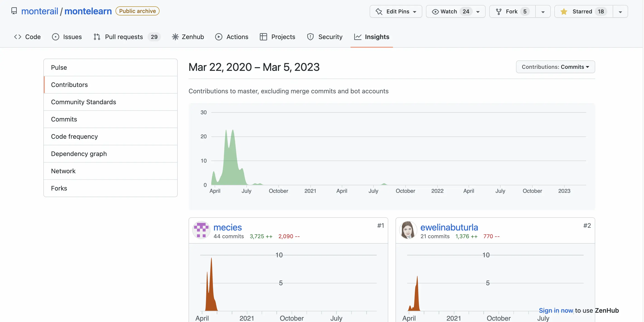The width and height of the screenshot is (644, 322).
Task: Click the Pull requests branch icon
Action: (x=97, y=37)
